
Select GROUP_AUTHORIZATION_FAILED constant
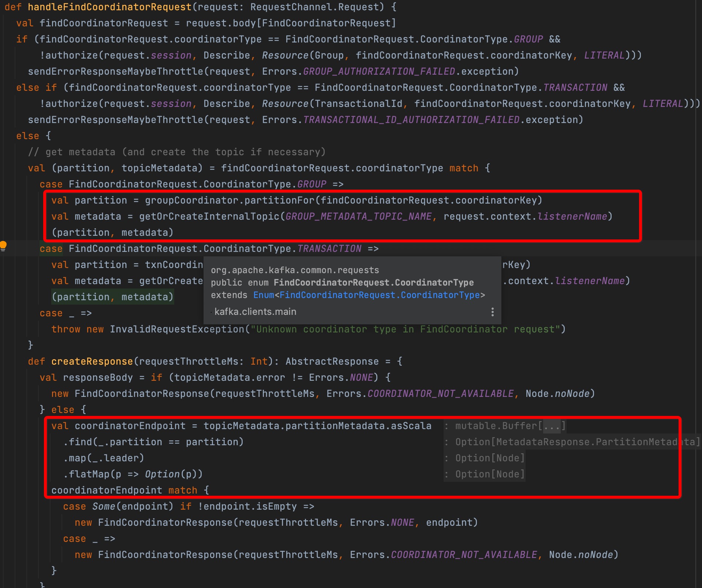[x=379, y=71]
